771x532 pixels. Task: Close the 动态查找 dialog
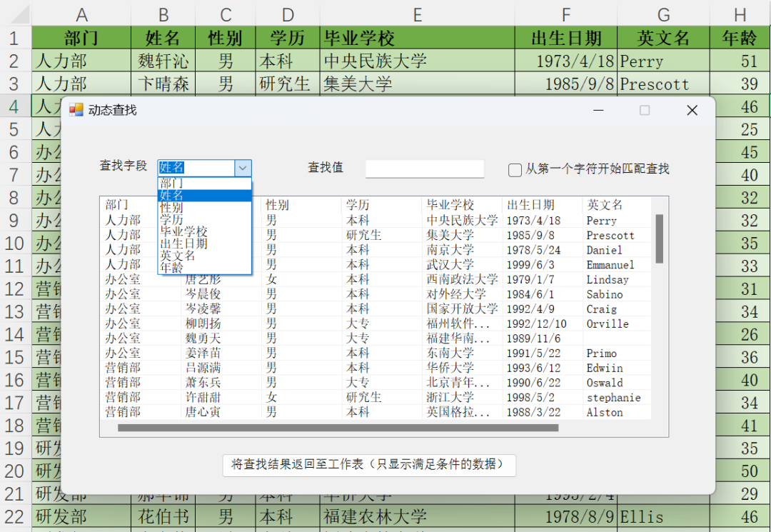click(692, 110)
